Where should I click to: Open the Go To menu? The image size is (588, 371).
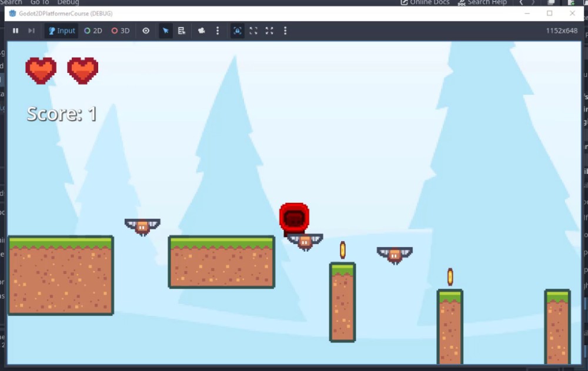[x=40, y=2]
